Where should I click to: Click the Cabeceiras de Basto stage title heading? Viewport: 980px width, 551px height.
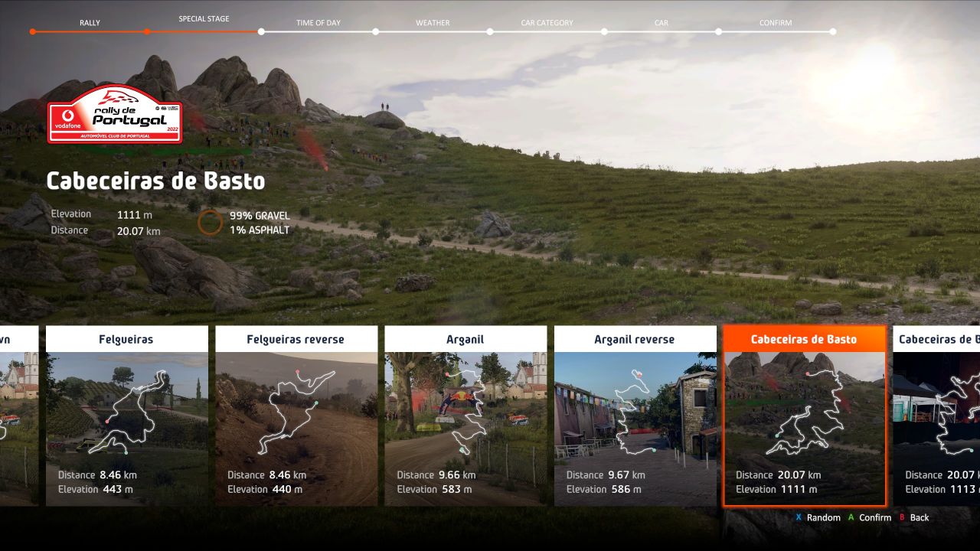(x=155, y=181)
